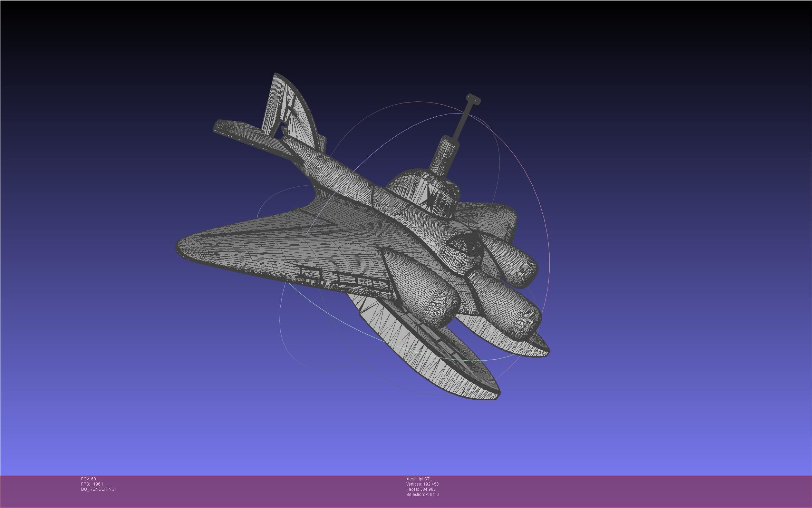This screenshot has width=812, height=508.
Task: Click the Vertices: 192,453 count
Action: [422, 484]
